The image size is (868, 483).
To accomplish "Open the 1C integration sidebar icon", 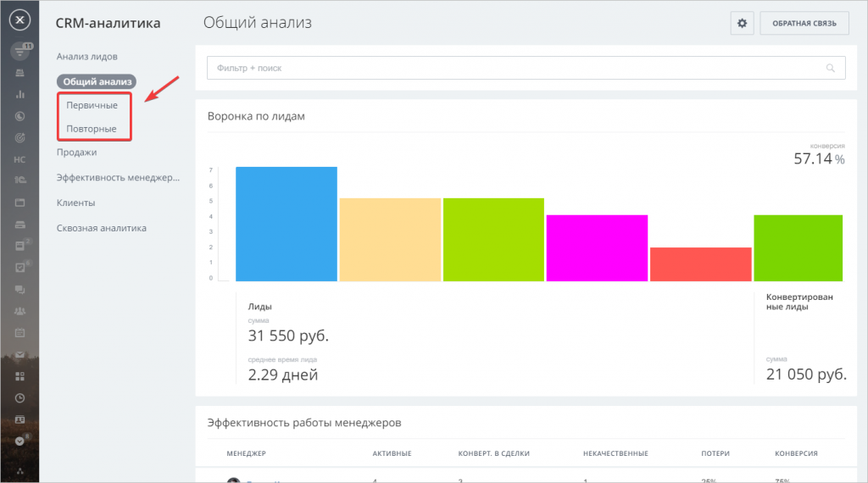I will pyautogui.click(x=20, y=180).
